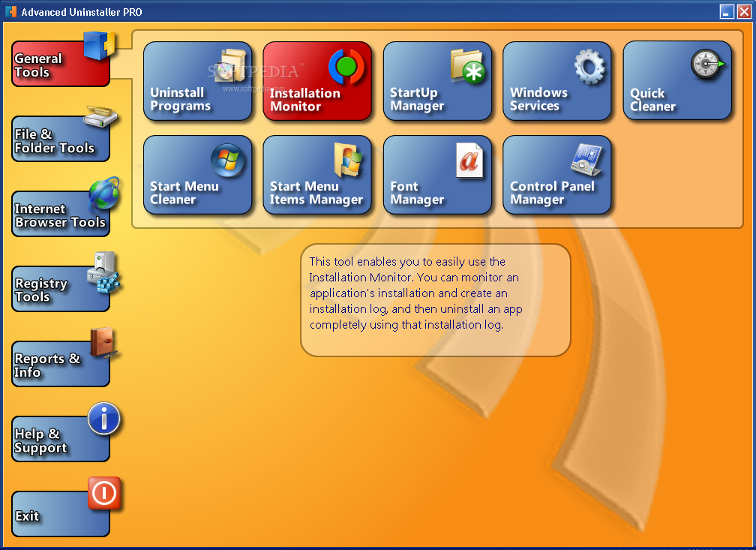Click the green circle Installation Monitor icon

[346, 66]
